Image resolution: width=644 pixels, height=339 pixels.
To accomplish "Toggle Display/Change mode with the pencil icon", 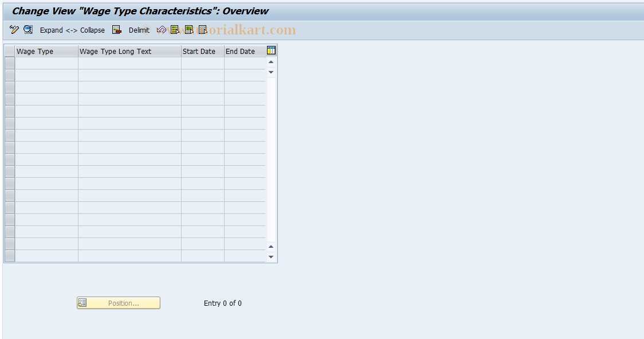I will click(x=14, y=30).
